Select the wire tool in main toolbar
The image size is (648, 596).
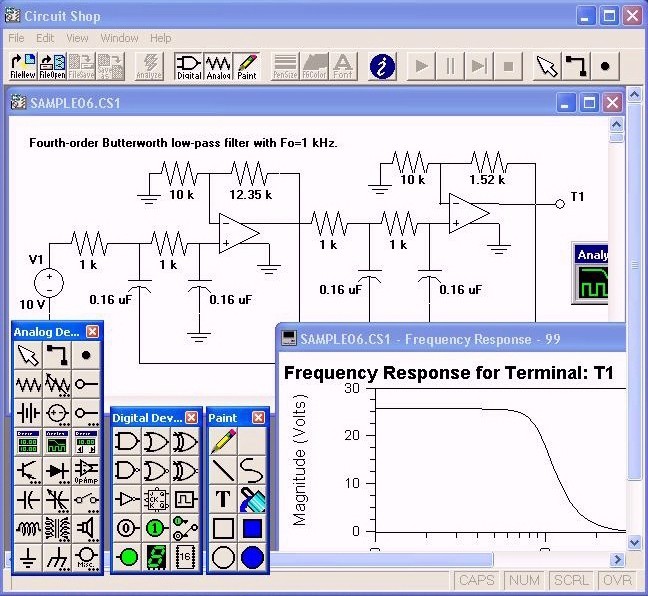tap(576, 66)
